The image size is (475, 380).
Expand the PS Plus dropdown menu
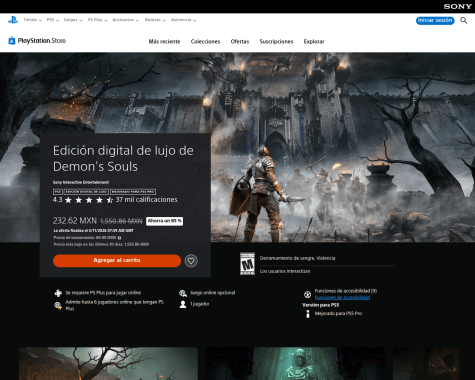point(97,20)
